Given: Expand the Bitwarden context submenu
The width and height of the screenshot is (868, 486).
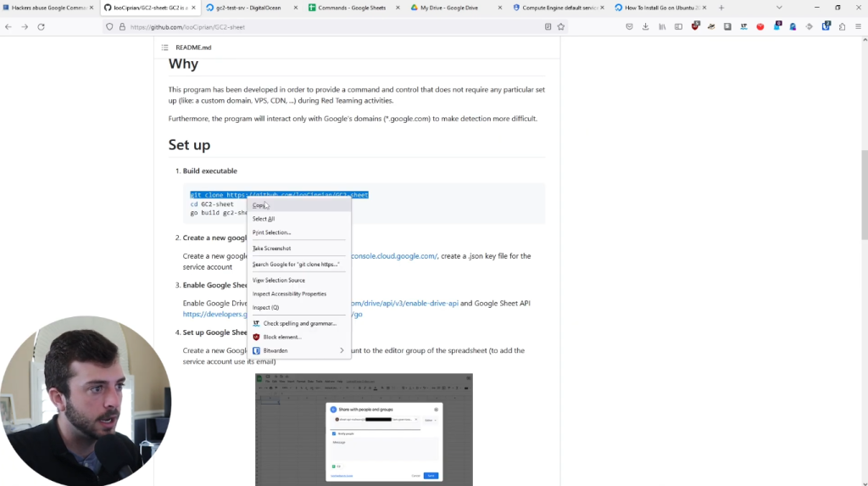Looking at the screenshot, I should click(x=299, y=351).
